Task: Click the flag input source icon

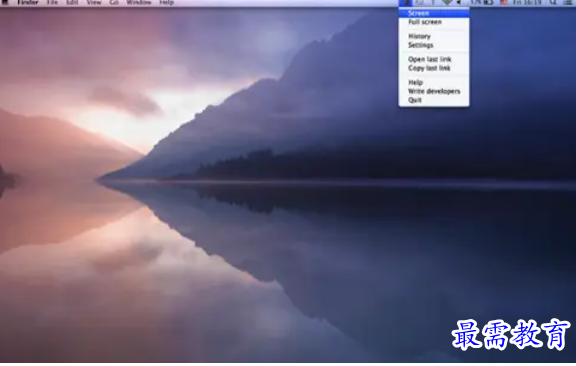Action: point(504,3)
